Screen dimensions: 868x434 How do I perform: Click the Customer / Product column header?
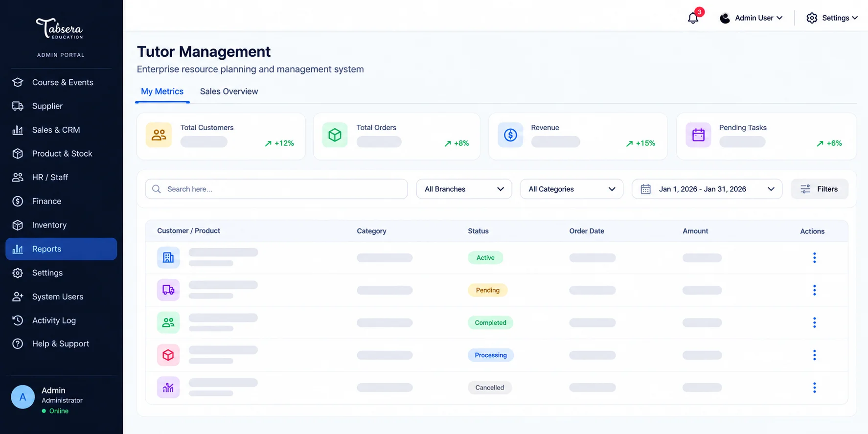[x=188, y=231]
